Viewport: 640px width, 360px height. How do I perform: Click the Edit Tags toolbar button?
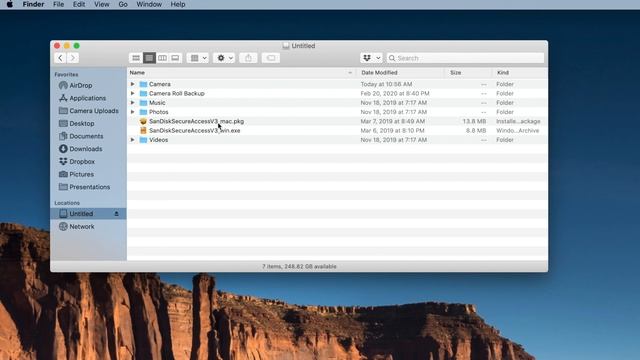click(271, 58)
